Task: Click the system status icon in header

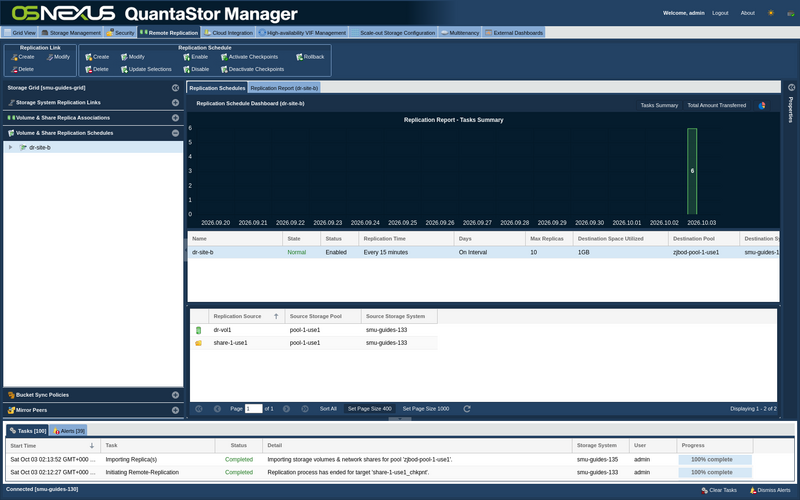Action: tap(790, 13)
